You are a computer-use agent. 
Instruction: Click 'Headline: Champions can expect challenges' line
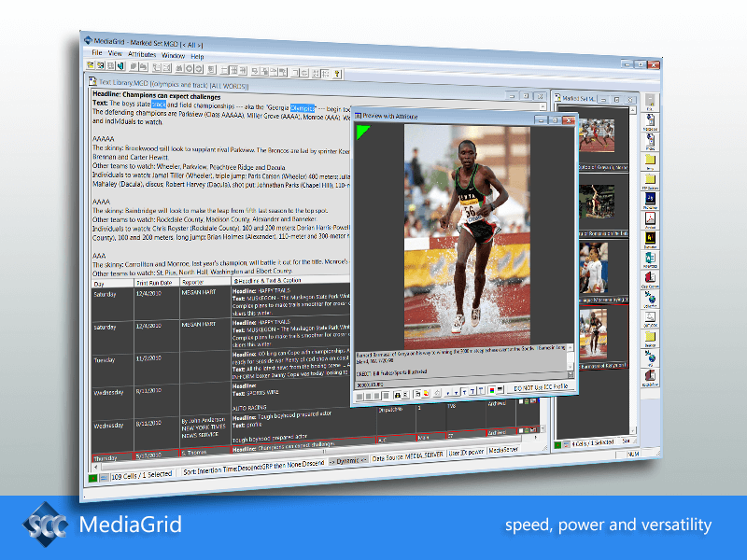click(x=156, y=95)
